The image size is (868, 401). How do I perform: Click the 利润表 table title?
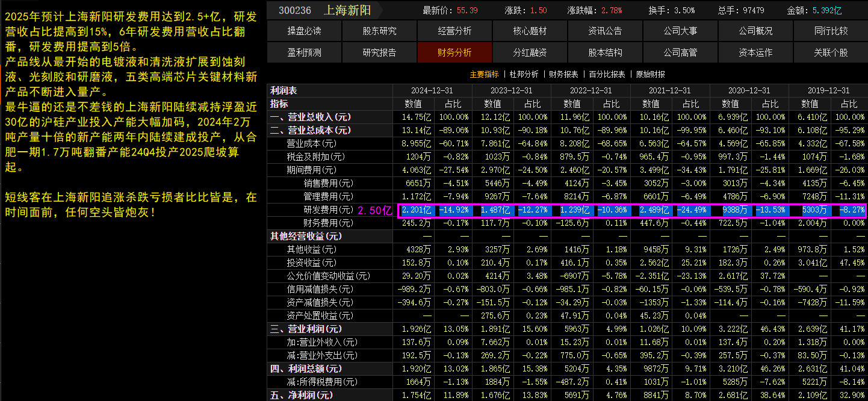click(x=284, y=90)
